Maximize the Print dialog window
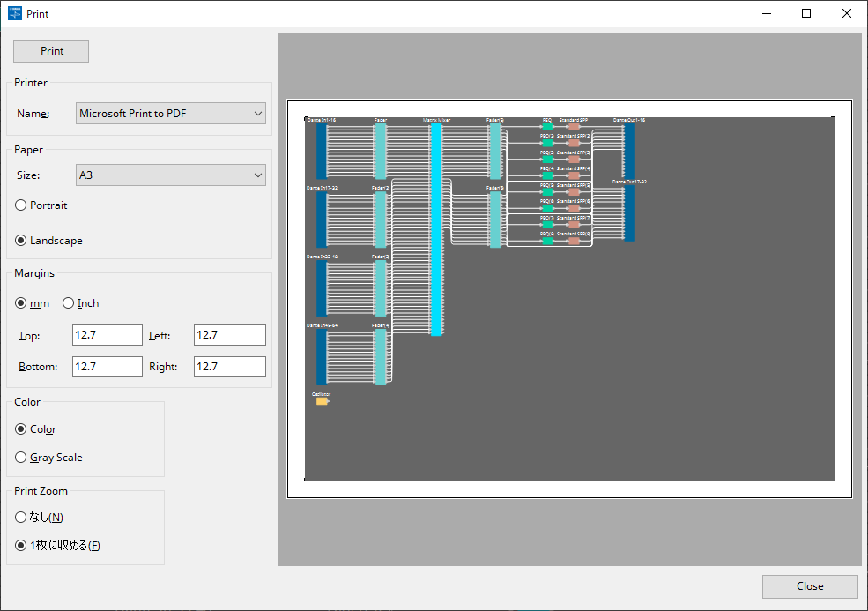Image resolution: width=868 pixels, height=611 pixels. pos(806,13)
